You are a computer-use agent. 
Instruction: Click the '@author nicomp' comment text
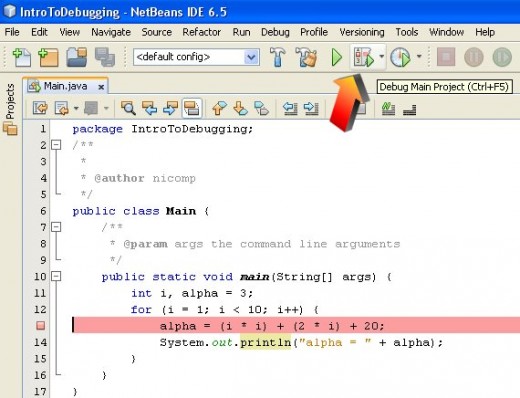pyautogui.click(x=145, y=178)
